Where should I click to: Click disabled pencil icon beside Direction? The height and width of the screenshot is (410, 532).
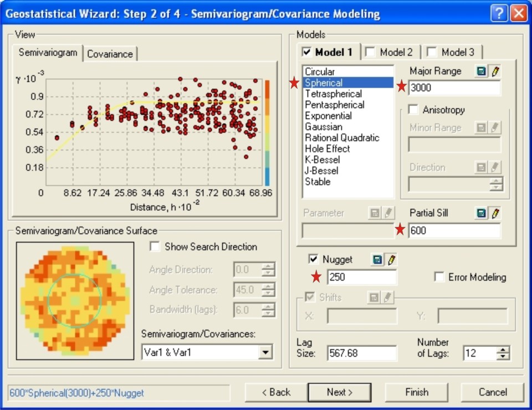tap(495, 167)
